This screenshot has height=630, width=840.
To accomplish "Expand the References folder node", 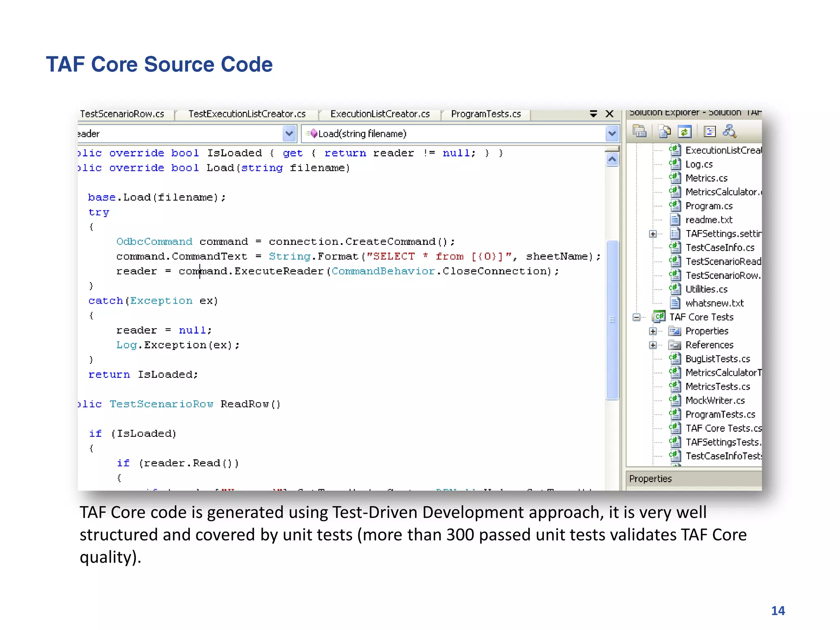I will (x=653, y=345).
